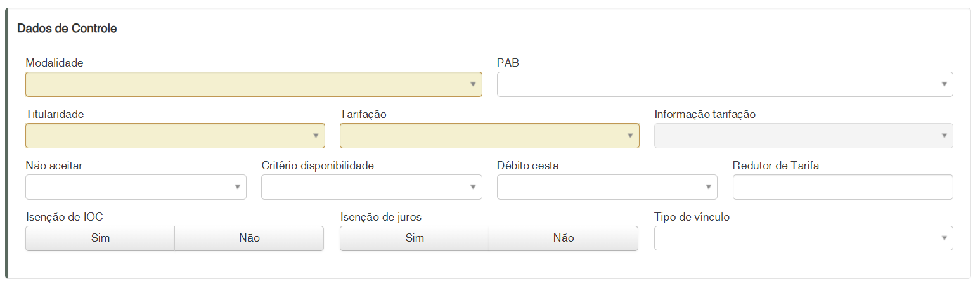Select Não for Isenção de IOC
The width and height of the screenshot is (980, 286).
(249, 238)
